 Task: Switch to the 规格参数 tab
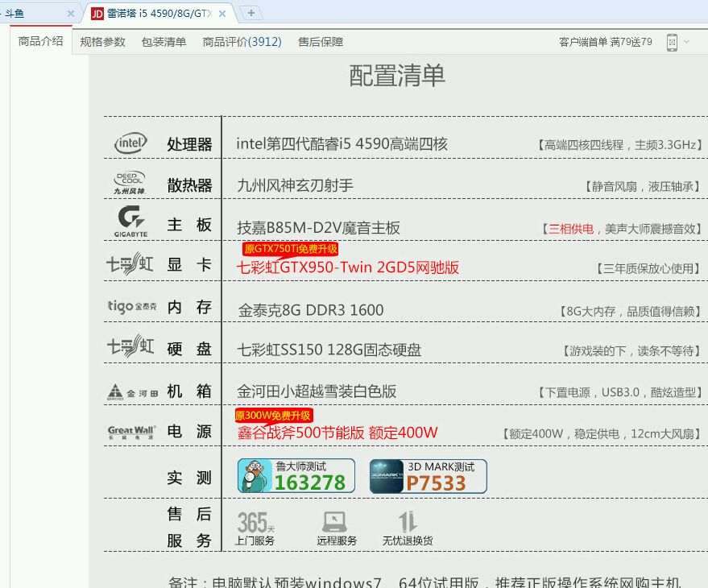click(102, 42)
